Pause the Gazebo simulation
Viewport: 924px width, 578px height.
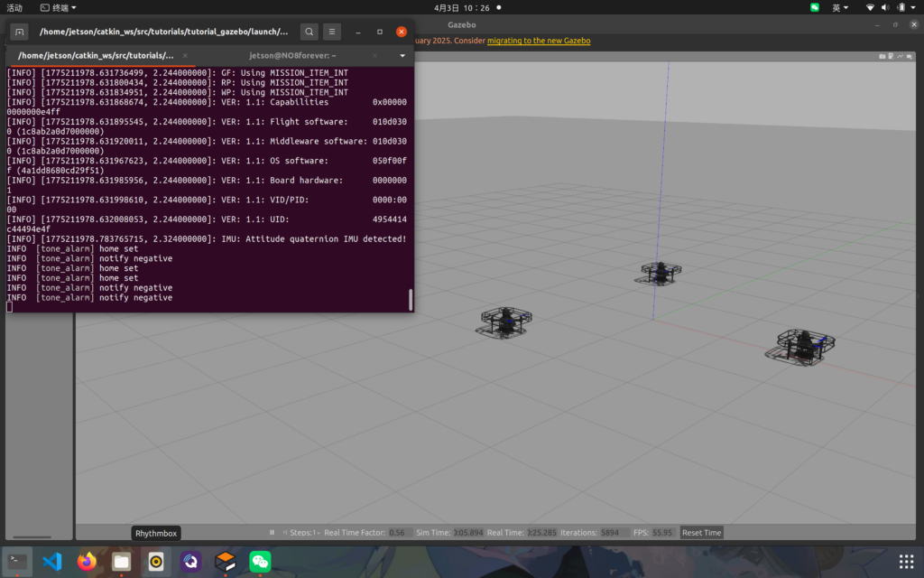point(273,533)
